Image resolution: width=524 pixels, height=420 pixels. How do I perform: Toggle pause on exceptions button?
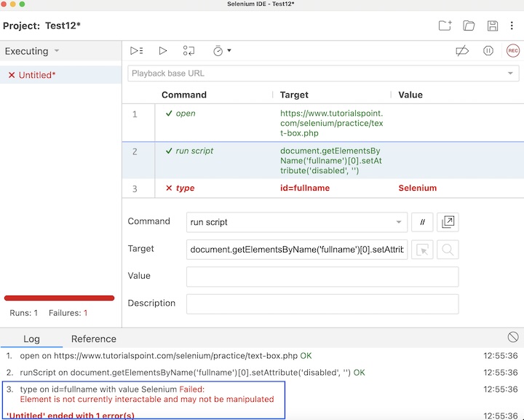point(488,51)
